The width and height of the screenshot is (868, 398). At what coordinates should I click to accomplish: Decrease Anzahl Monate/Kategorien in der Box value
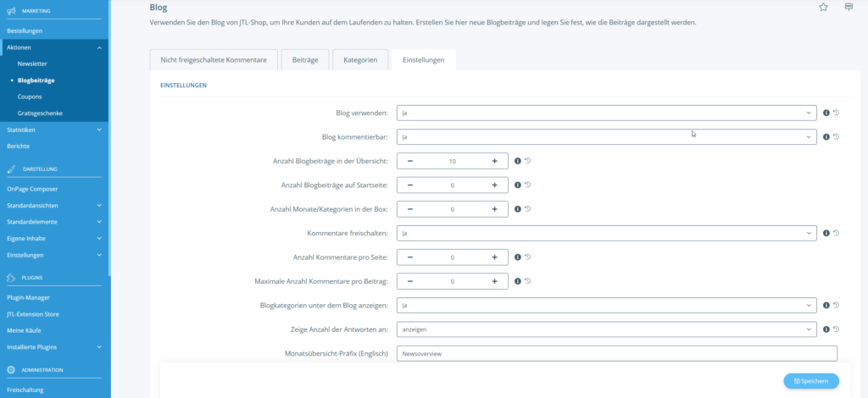(x=410, y=209)
